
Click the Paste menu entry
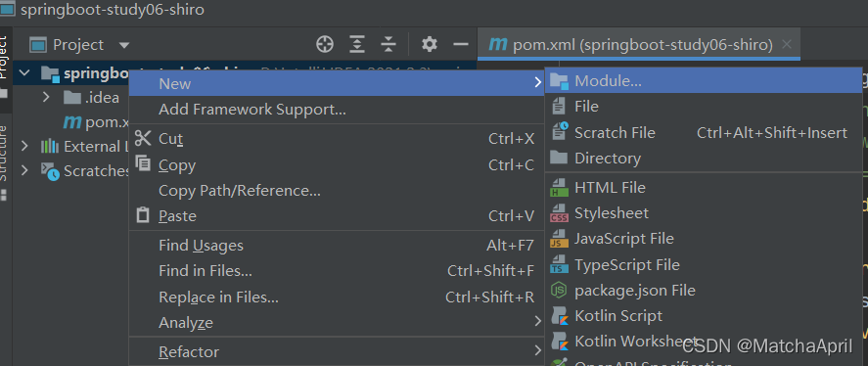pos(337,216)
